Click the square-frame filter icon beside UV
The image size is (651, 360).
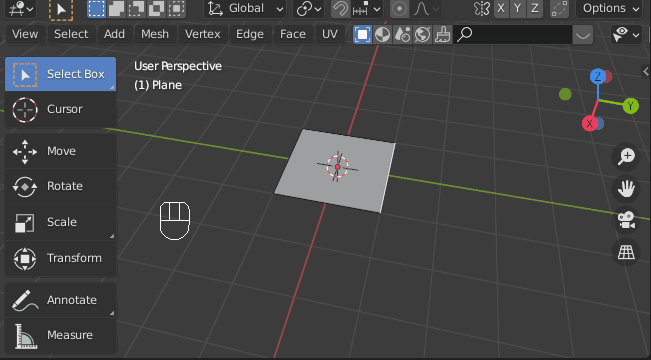coord(362,34)
